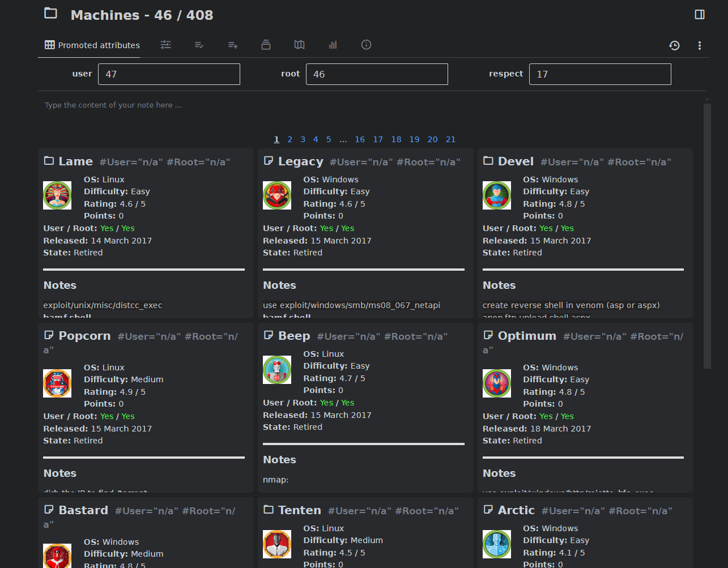728x568 pixels.
Task: Open the three-dot options menu
Action: (700, 45)
